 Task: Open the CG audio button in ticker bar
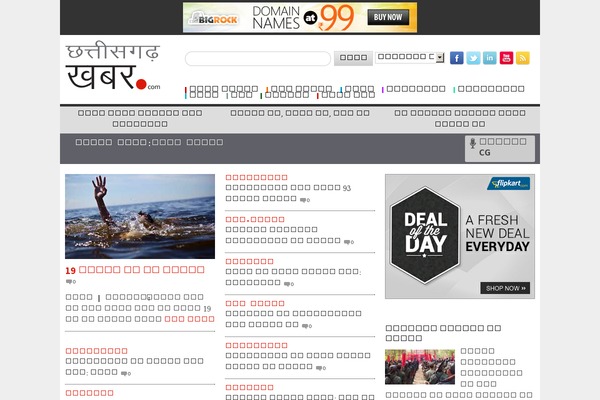point(500,149)
